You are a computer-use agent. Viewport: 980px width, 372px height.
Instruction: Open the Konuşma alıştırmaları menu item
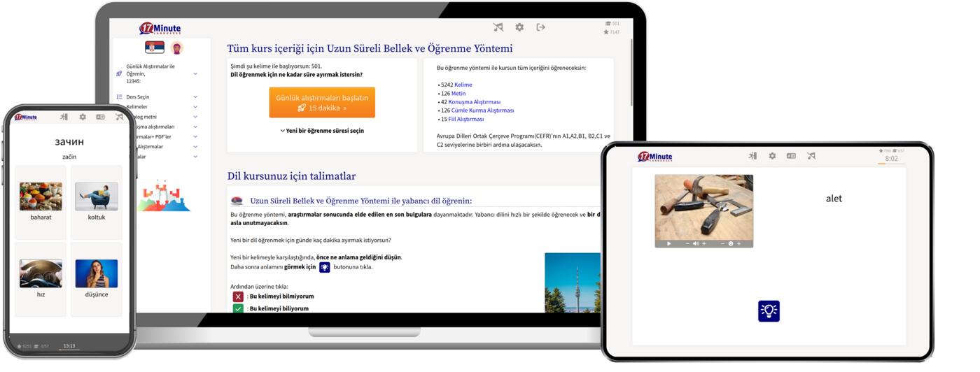tap(155, 127)
